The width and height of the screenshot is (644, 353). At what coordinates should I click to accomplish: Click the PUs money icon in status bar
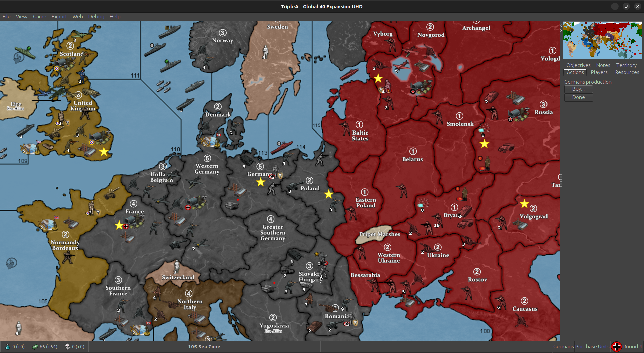pos(35,347)
